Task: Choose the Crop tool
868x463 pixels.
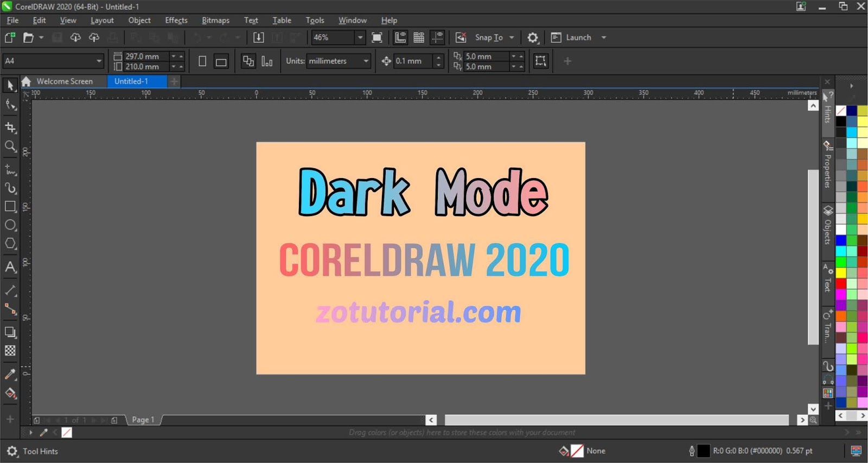Action: pyautogui.click(x=10, y=128)
